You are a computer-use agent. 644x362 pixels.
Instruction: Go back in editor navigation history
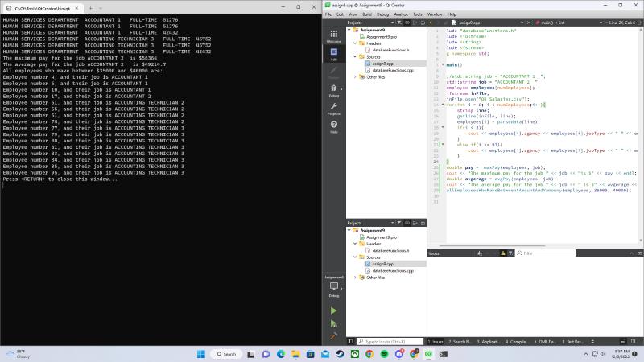click(431, 23)
